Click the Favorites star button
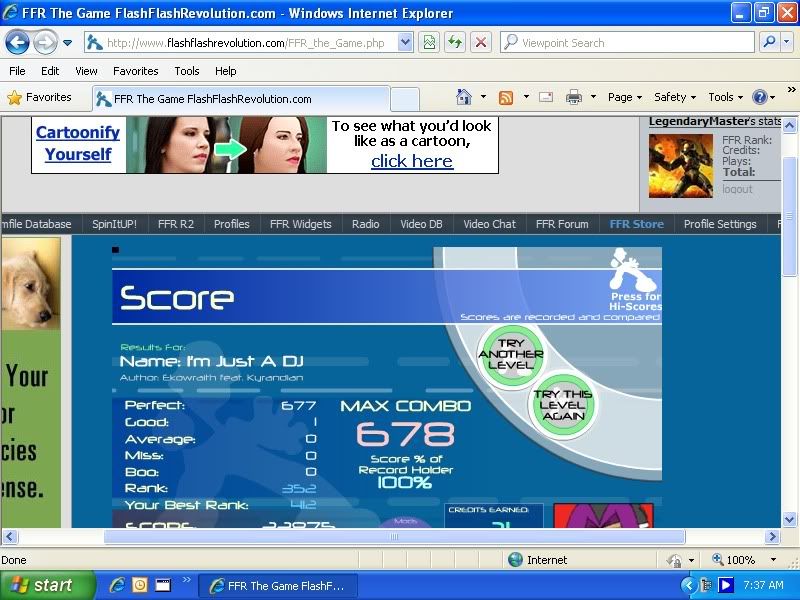This screenshot has height=600, width=800. pyautogui.click(x=39, y=97)
